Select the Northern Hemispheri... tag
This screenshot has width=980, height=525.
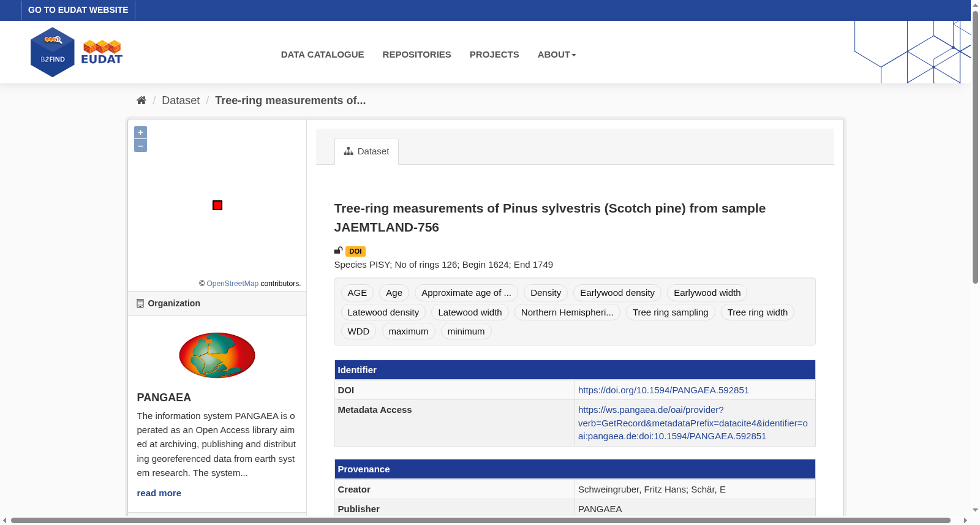[x=567, y=312]
